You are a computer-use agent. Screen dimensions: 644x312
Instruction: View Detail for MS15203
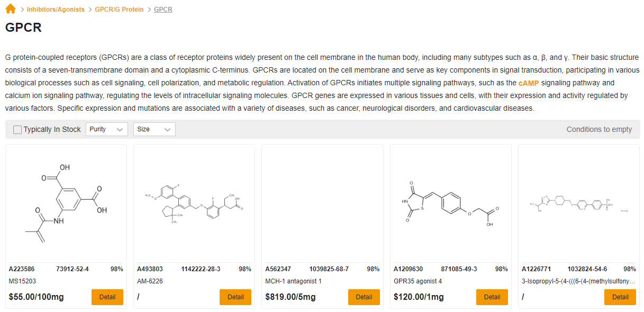click(x=107, y=297)
